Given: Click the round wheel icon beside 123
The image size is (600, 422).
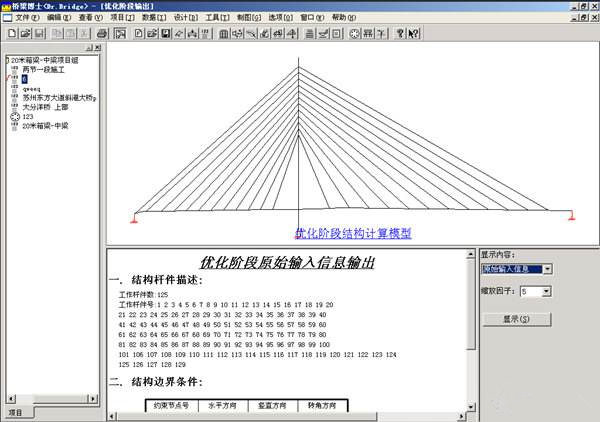Looking at the screenshot, I should tap(15, 117).
